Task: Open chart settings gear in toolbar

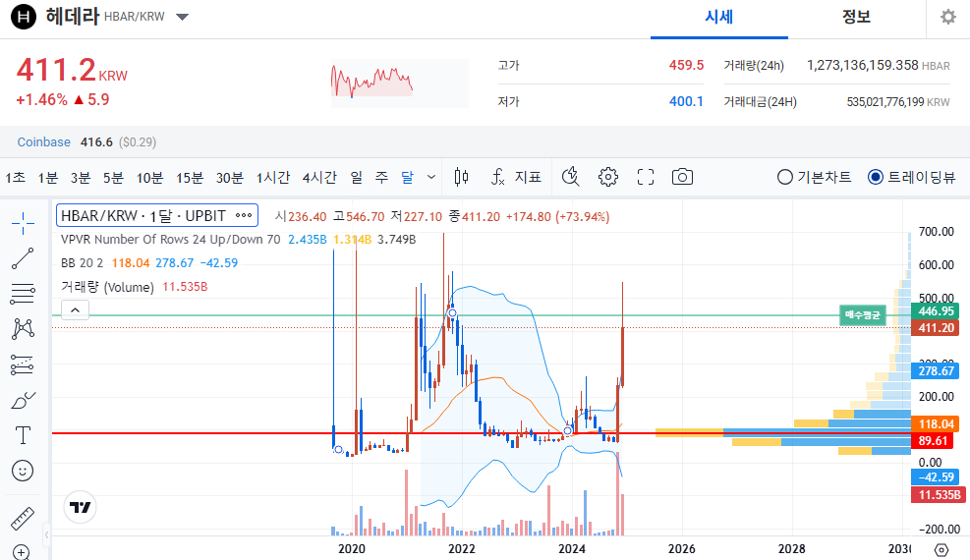Action: pos(608,178)
